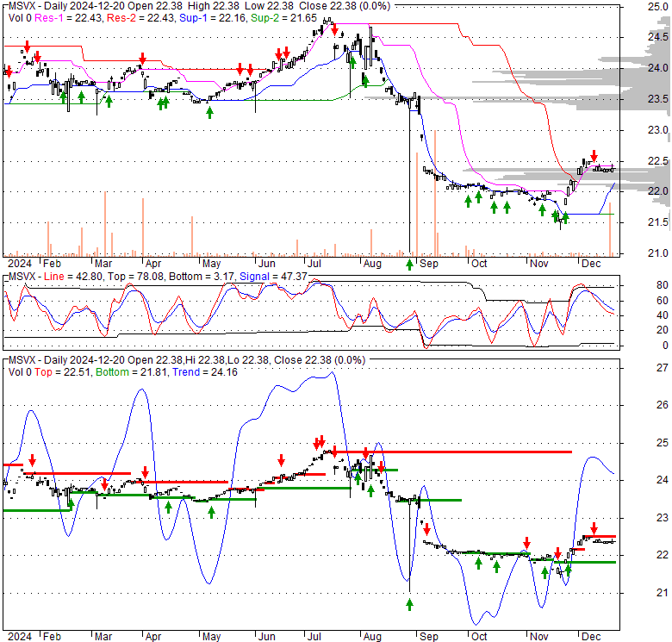Click the 'Line = 42.80' oscillator legend
Viewport: 672px width, 642px height.
pos(73,277)
